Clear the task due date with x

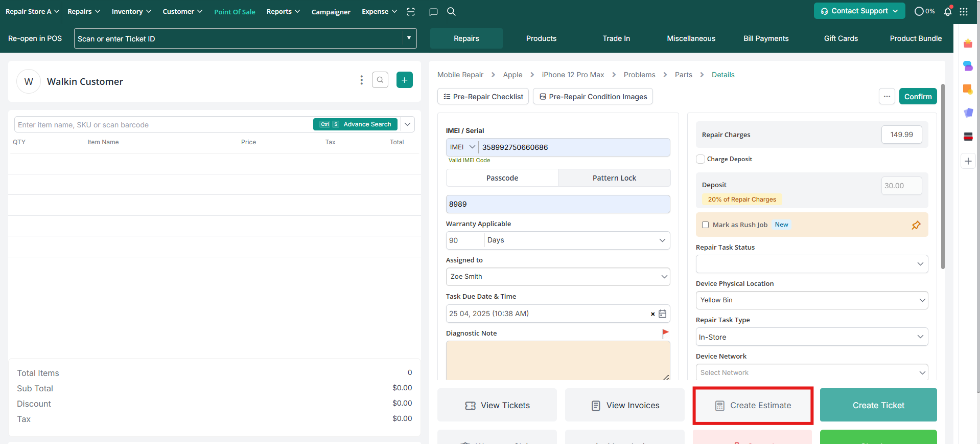click(652, 314)
